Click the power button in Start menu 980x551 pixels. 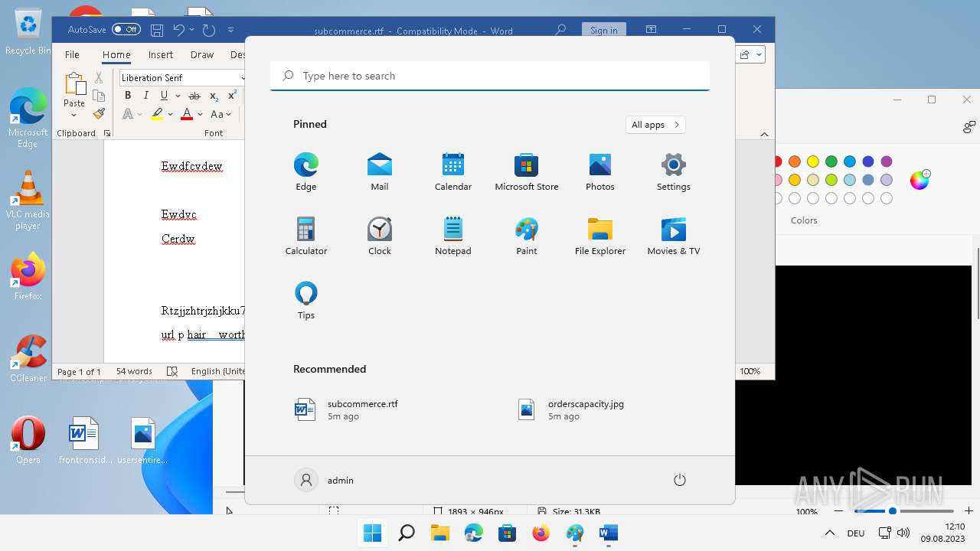click(x=680, y=480)
